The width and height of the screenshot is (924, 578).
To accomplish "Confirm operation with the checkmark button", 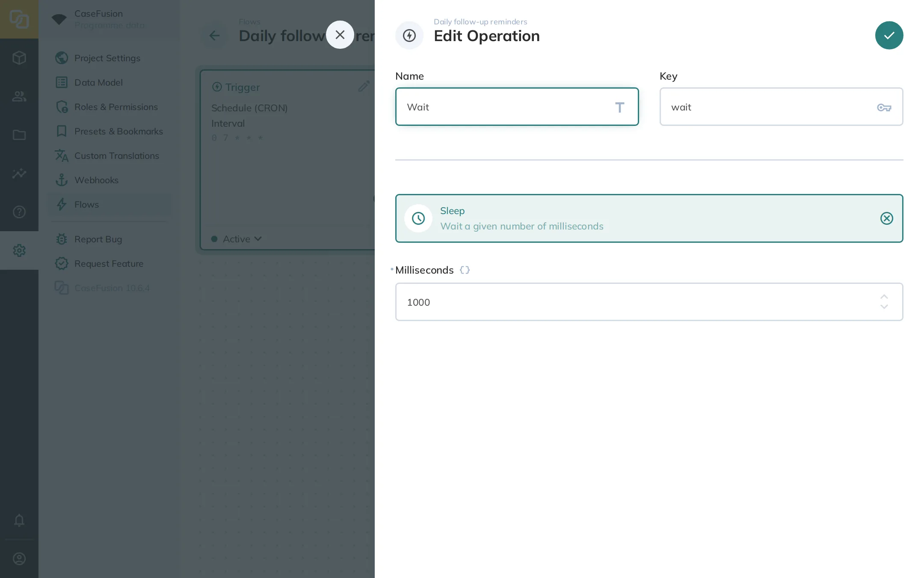I will point(889,36).
